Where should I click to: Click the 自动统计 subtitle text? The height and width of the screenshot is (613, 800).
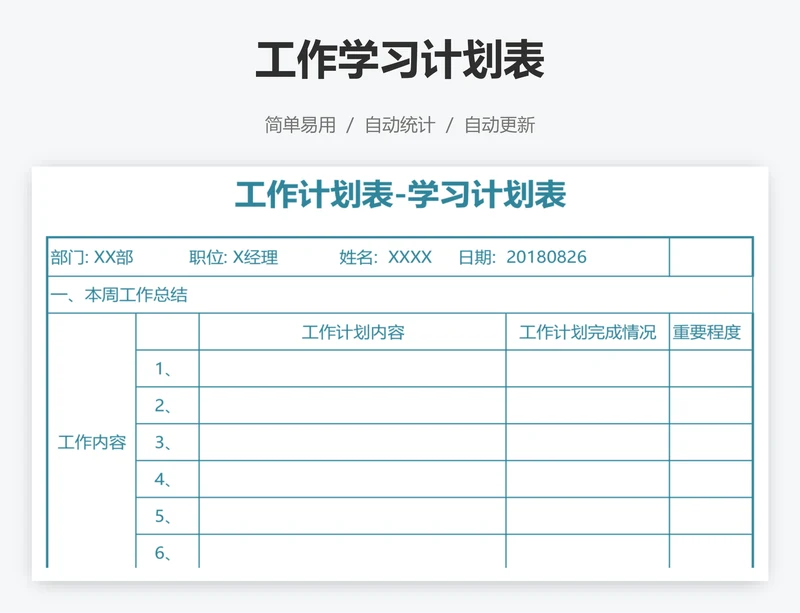399,125
